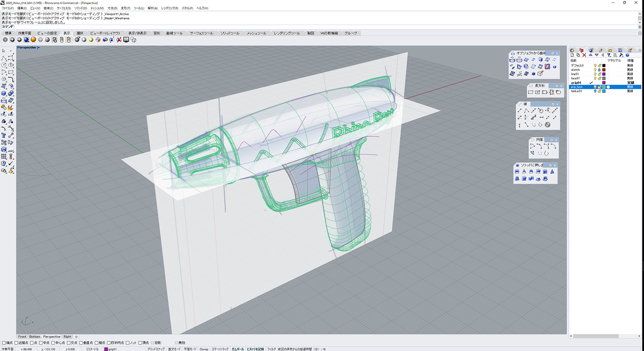644x351 pixels.
Task: Click the orange Rendered display sphere icon
Action: 33,40
